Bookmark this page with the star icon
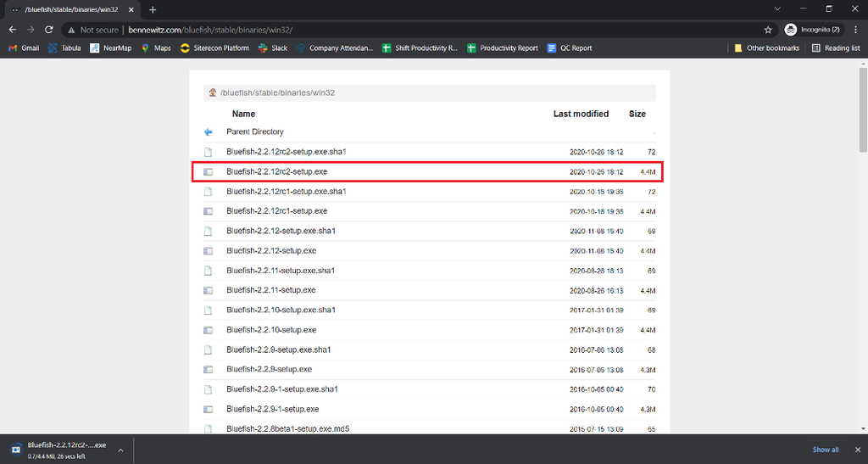 [x=768, y=30]
